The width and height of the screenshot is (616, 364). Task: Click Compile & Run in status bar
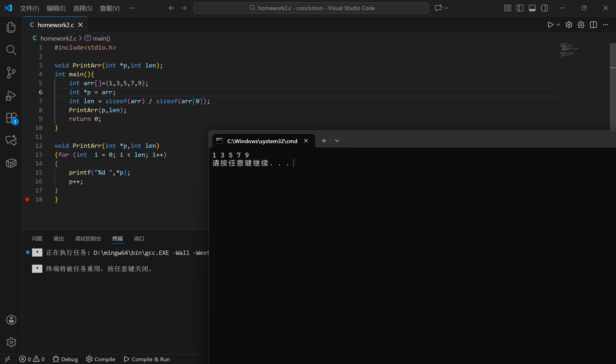[x=147, y=359]
